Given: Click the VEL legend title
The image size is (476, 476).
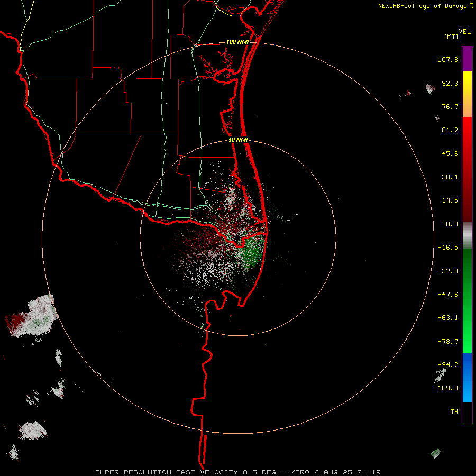Looking at the screenshot, I should (464, 32).
